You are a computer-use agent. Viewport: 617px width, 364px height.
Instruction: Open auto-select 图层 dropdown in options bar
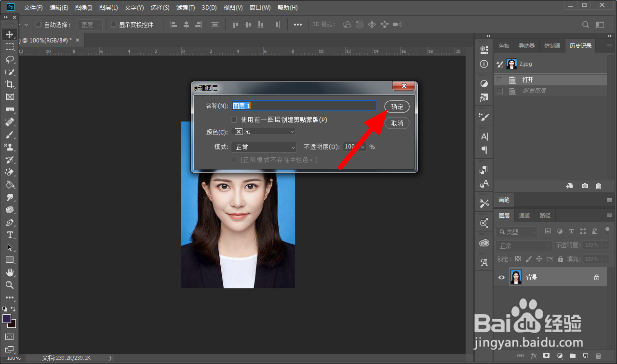tap(90, 25)
